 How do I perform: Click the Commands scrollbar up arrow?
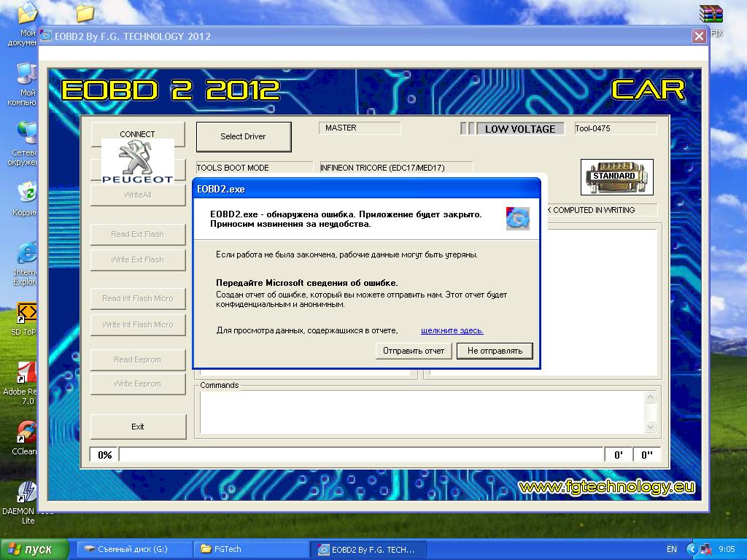tap(650, 397)
